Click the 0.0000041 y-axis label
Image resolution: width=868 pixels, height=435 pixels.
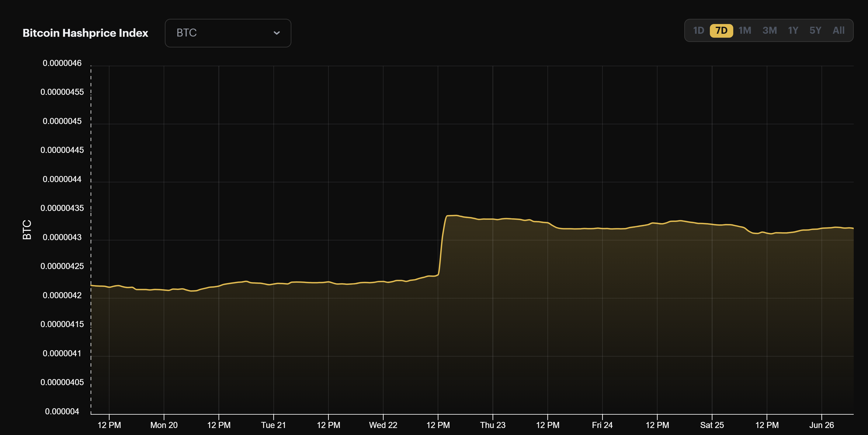point(62,353)
